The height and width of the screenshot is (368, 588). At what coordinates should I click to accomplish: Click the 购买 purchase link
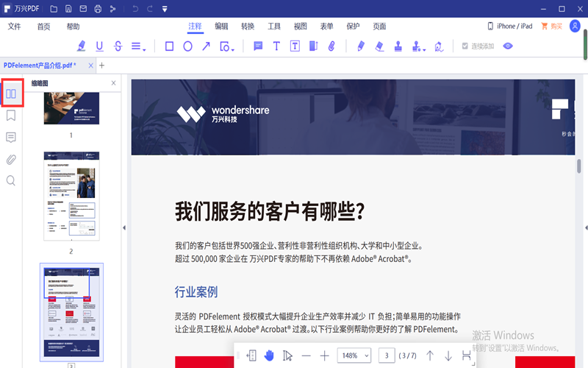(x=551, y=26)
